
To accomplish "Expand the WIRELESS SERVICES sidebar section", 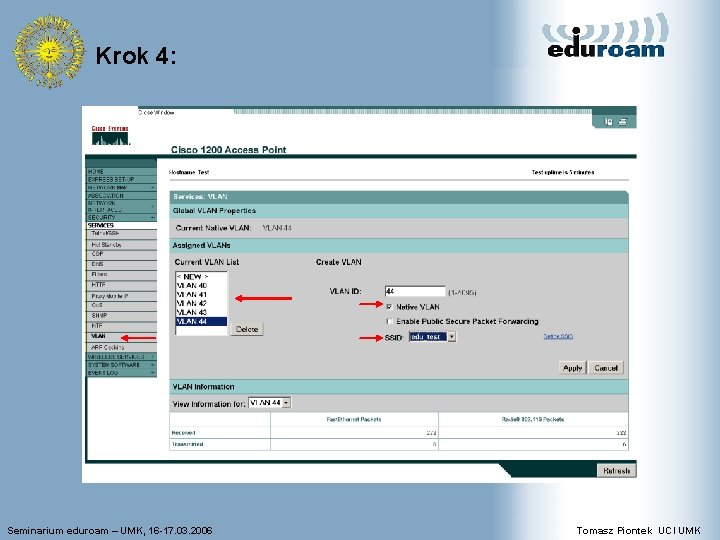I will point(121,356).
